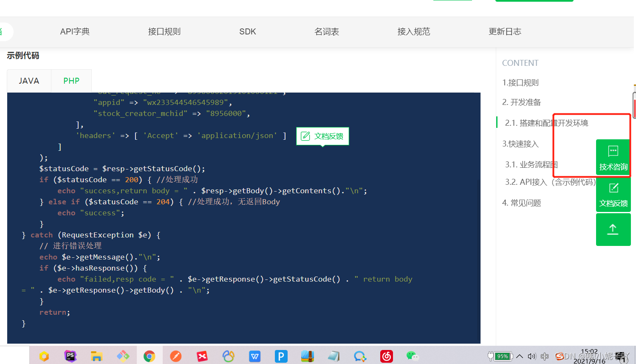
Task: Open the API字典 tab
Action: pos(75,31)
